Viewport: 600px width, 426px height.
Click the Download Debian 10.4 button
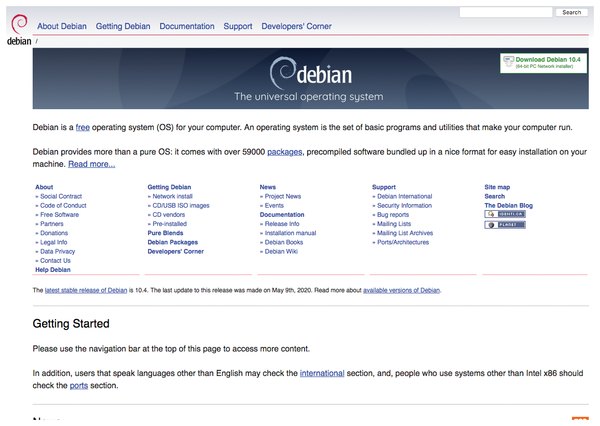coord(543,63)
